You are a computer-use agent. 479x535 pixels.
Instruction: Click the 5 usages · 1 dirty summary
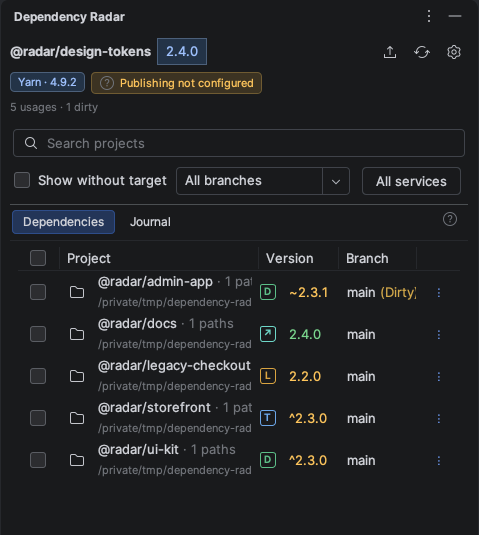tap(54, 107)
